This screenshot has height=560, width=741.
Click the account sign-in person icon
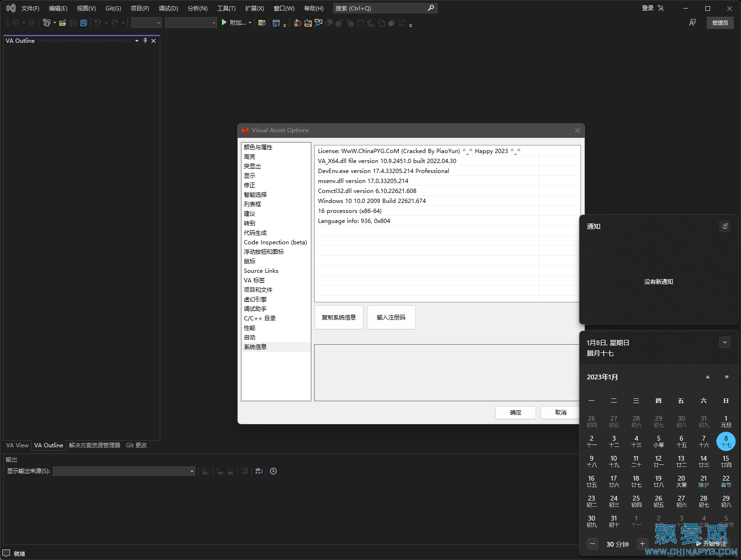[x=661, y=8]
